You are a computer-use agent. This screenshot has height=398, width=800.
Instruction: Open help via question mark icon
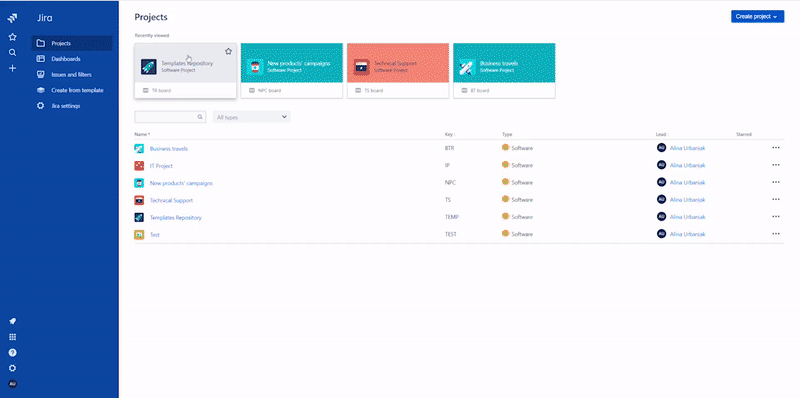click(x=13, y=353)
